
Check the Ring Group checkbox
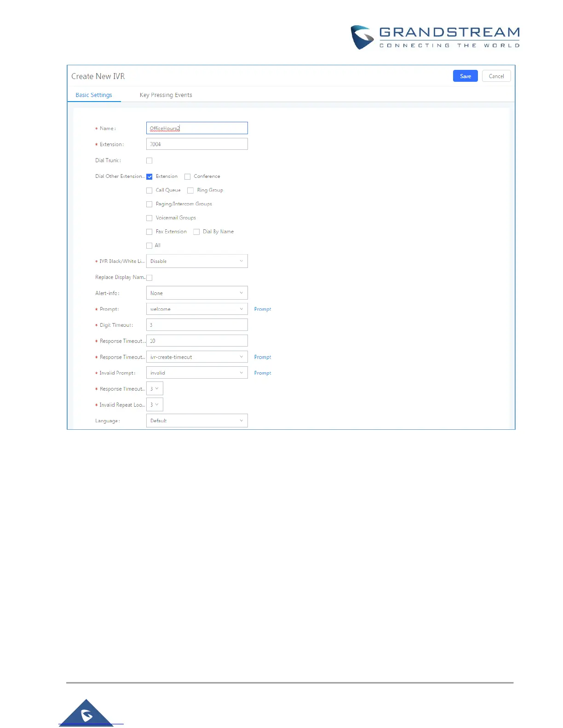(190, 190)
